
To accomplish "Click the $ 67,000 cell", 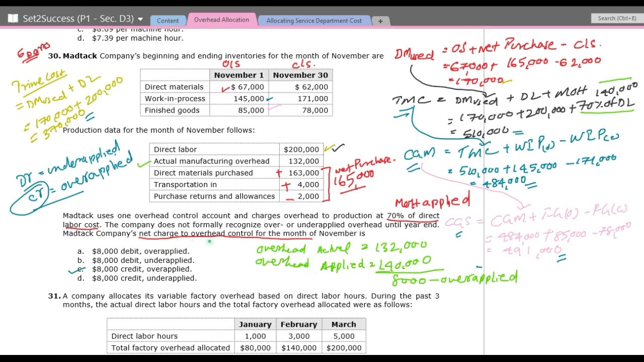I will [x=247, y=87].
